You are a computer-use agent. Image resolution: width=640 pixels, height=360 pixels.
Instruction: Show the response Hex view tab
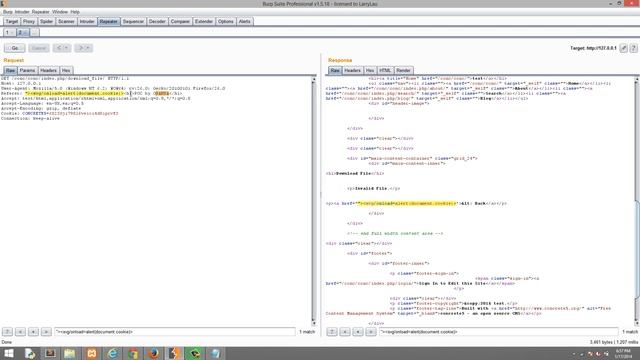[370, 71]
